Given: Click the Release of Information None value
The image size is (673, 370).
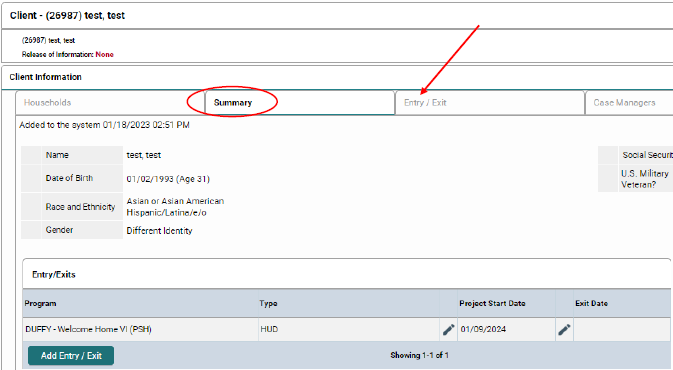Looking at the screenshot, I should (x=105, y=55).
